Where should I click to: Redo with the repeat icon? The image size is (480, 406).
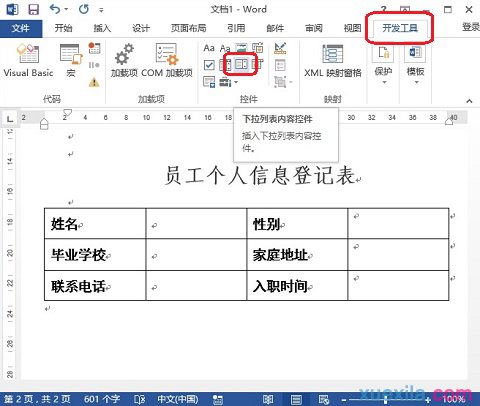84,9
